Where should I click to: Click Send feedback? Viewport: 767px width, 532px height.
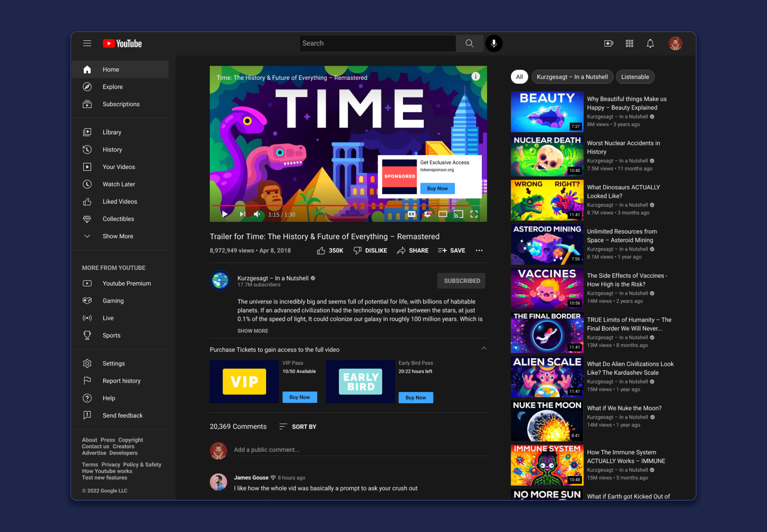point(120,415)
